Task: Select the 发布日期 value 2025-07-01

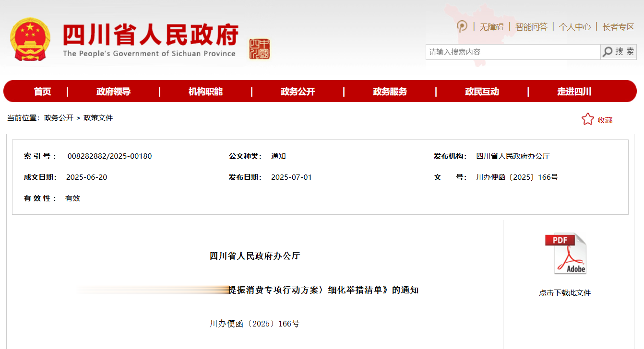Action: [x=291, y=177]
